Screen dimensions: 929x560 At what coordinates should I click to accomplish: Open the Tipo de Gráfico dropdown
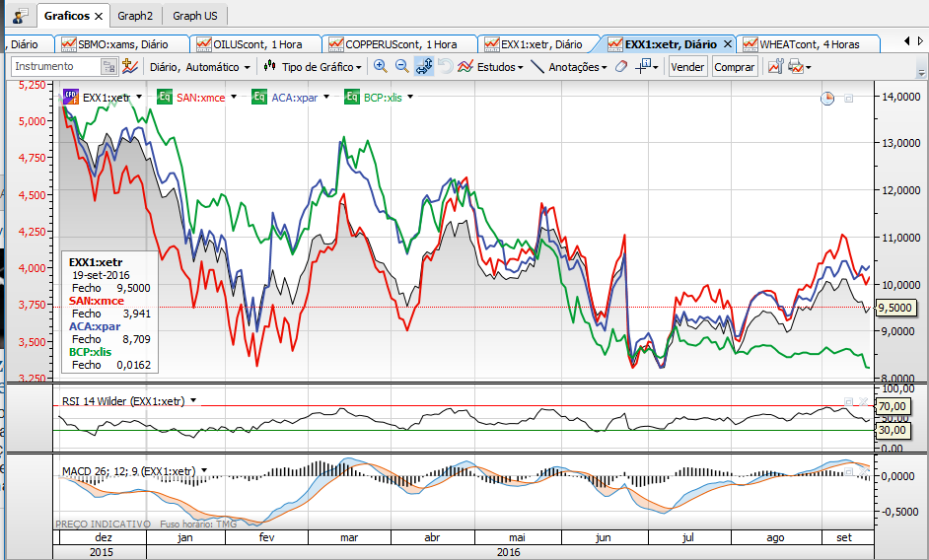tap(316, 67)
